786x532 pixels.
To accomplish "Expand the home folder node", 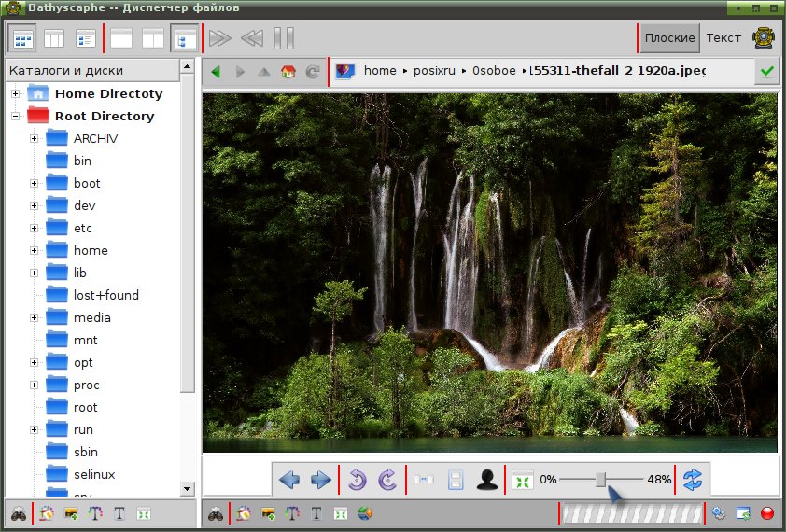I will coord(35,251).
